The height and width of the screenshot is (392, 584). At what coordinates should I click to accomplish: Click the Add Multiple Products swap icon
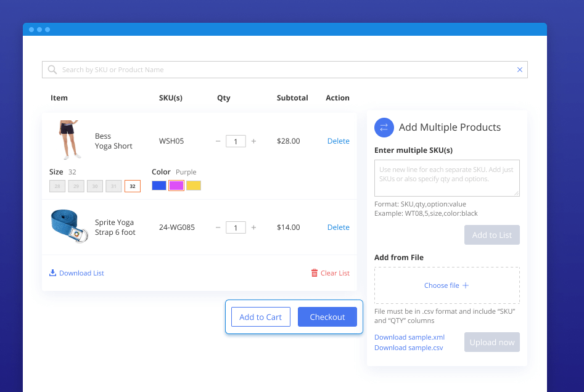[x=384, y=128]
